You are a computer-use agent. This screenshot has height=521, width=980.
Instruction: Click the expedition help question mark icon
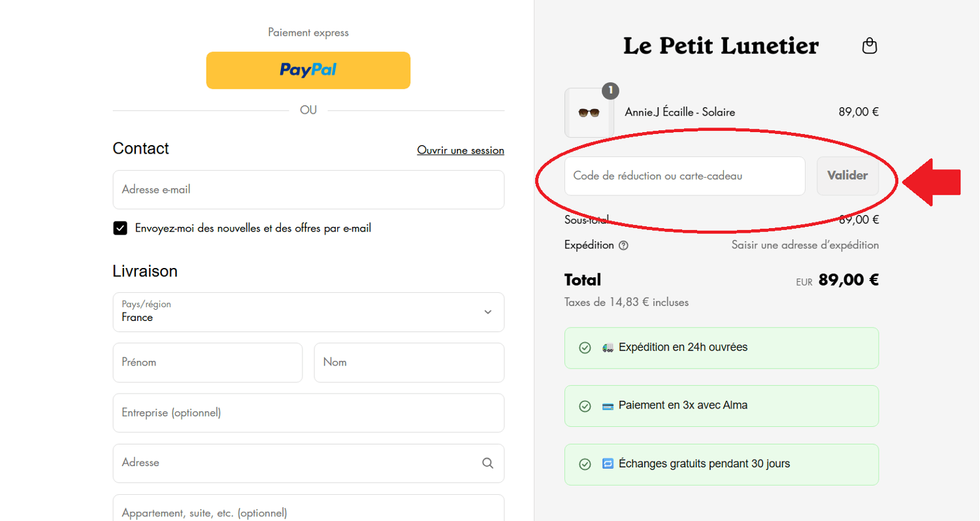tap(623, 246)
